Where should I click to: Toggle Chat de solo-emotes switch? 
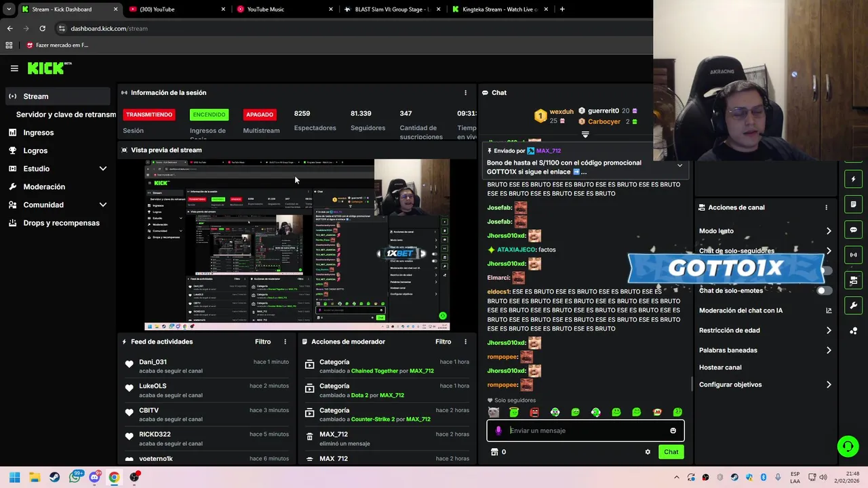pos(825,291)
